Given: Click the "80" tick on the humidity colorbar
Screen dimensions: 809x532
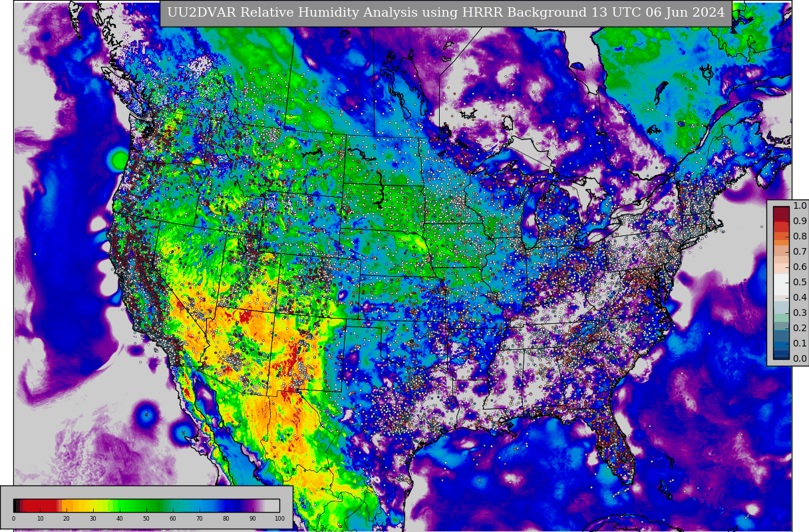Looking at the screenshot, I should 226,519.
